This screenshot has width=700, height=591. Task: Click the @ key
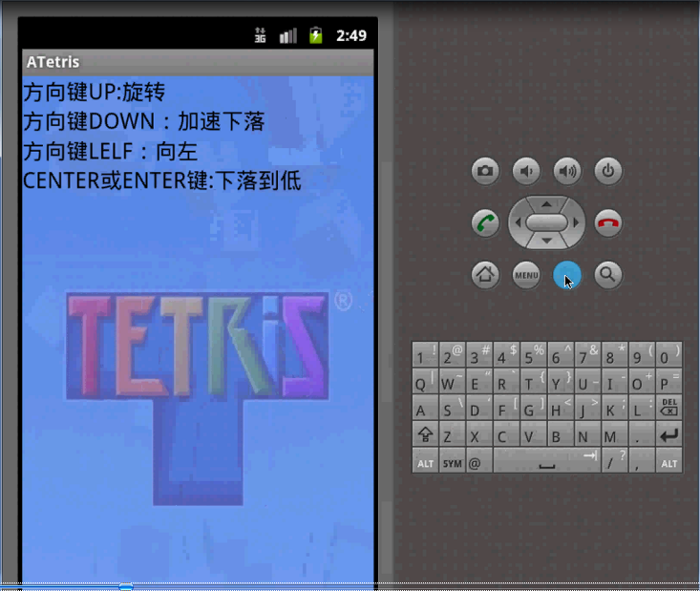coord(479,460)
